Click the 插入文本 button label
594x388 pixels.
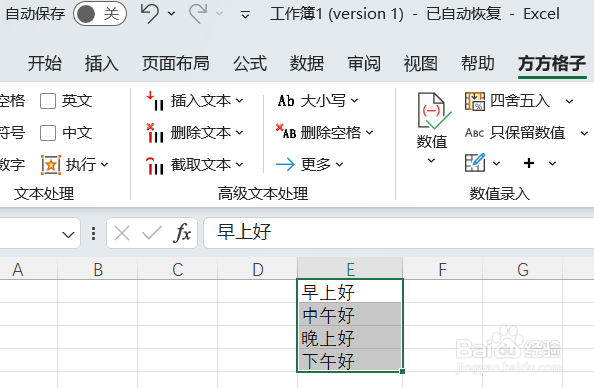click(x=201, y=101)
